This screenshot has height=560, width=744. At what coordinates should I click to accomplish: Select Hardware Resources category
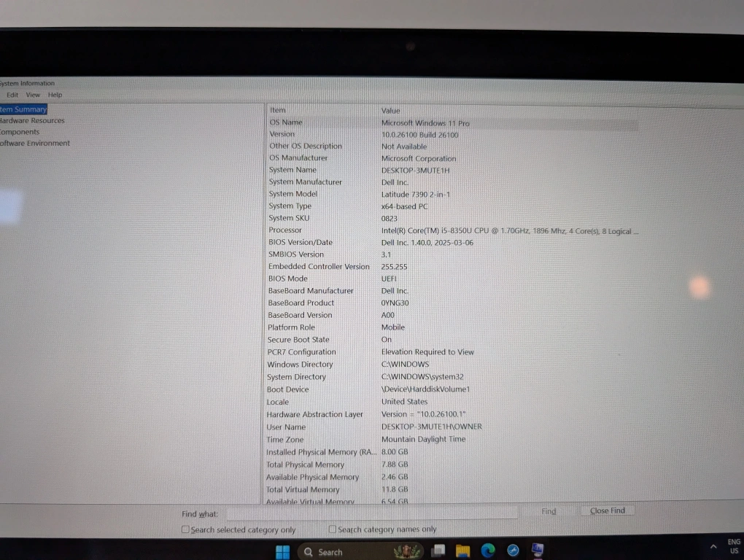point(32,120)
